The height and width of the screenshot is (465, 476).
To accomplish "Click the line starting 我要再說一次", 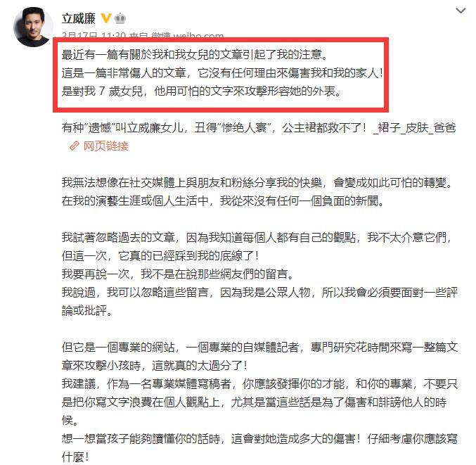I will click(x=178, y=274).
